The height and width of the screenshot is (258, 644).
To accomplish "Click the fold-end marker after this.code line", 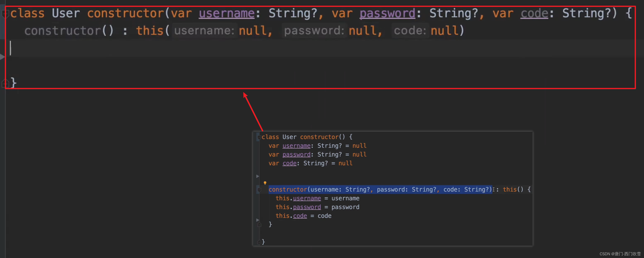I will [x=259, y=224].
